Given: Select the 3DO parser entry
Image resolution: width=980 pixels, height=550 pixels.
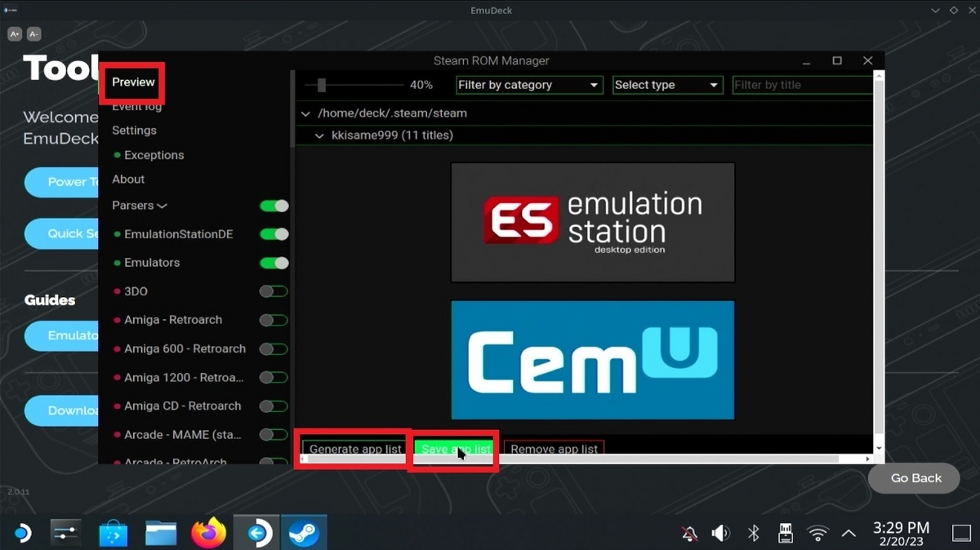Looking at the screenshot, I should pyautogui.click(x=136, y=291).
